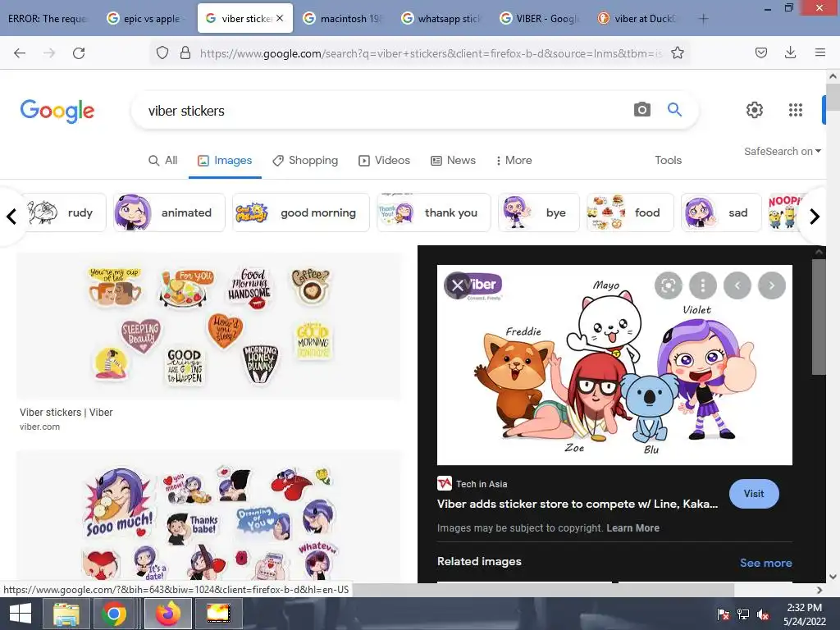
Task: Switch to the ERROR: The request tab
Action: [48, 19]
